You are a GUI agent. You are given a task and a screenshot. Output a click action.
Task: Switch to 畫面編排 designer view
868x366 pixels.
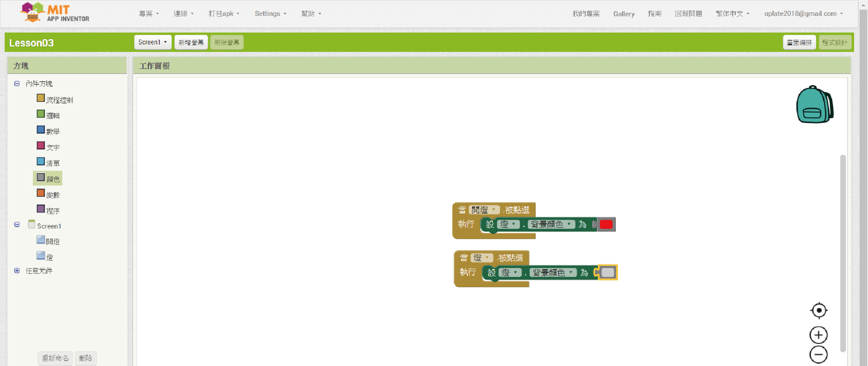799,42
